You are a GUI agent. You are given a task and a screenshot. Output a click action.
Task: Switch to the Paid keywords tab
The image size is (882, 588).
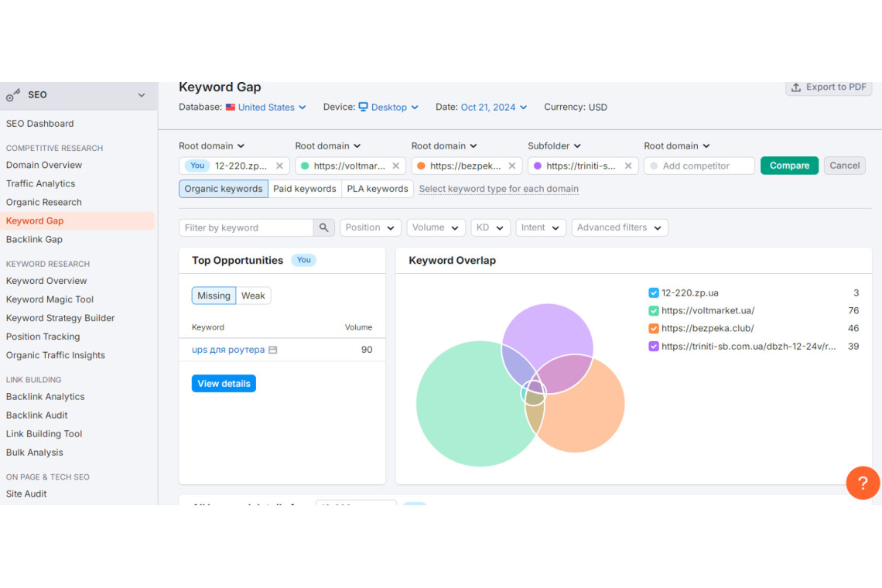(304, 189)
